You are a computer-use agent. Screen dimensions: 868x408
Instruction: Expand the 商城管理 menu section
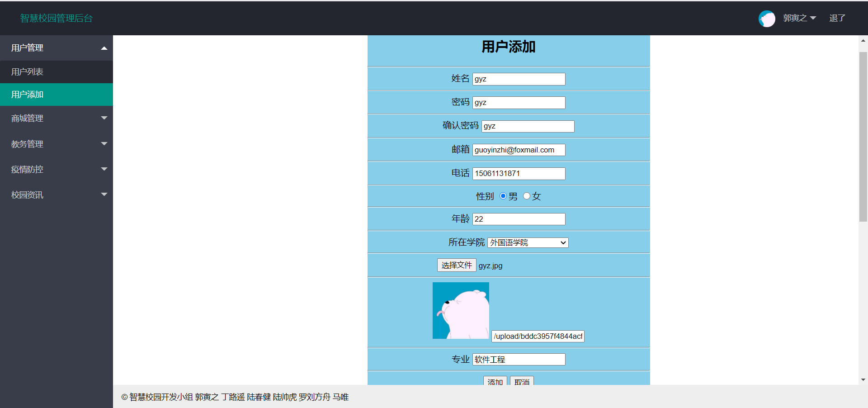click(x=57, y=118)
